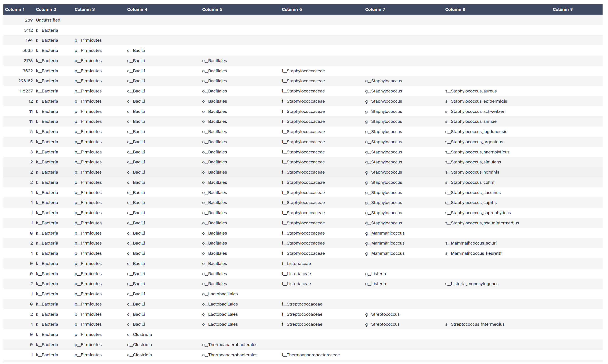The height and width of the screenshot is (364, 608).
Task: Click the s__Staphylococcus_epidermidis entry
Action: click(476, 101)
